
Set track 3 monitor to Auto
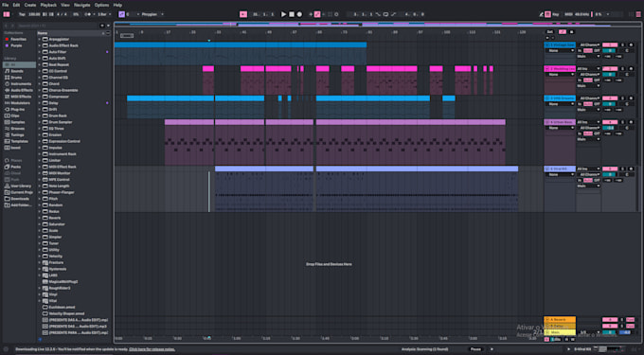point(588,104)
